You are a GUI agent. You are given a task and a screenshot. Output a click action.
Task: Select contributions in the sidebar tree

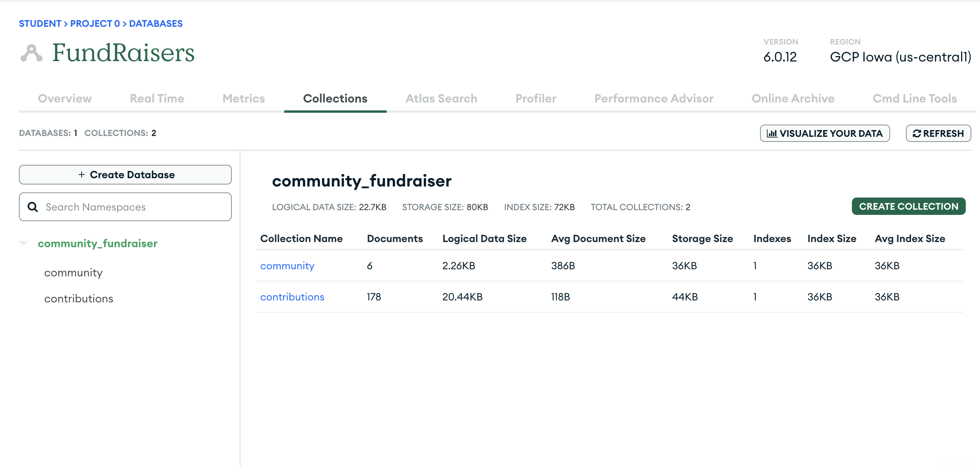(x=79, y=299)
